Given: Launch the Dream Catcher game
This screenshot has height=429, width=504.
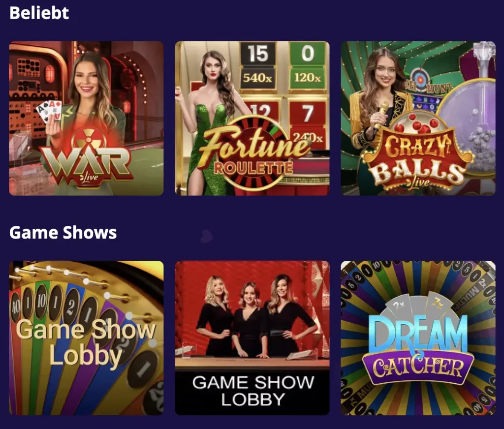Looking at the screenshot, I should point(418,337).
